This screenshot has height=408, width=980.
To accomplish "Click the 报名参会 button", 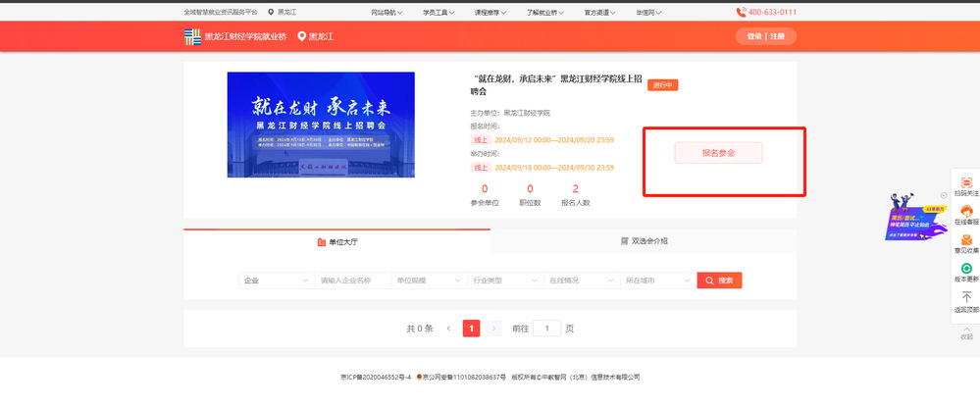I will point(718,153).
